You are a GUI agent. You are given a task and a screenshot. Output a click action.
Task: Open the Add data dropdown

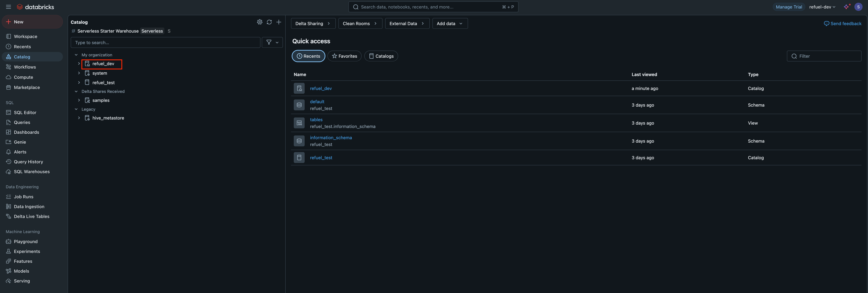[449, 24]
